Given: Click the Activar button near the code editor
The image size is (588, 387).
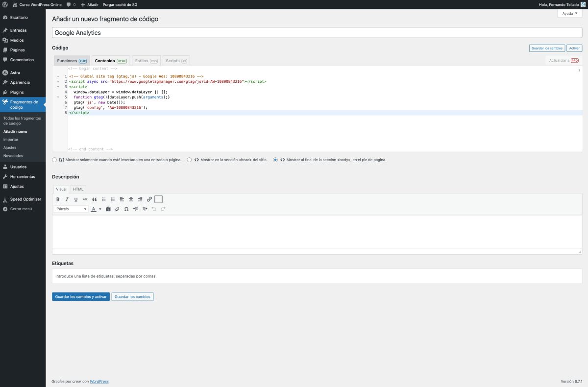Looking at the screenshot, I should (x=574, y=48).
